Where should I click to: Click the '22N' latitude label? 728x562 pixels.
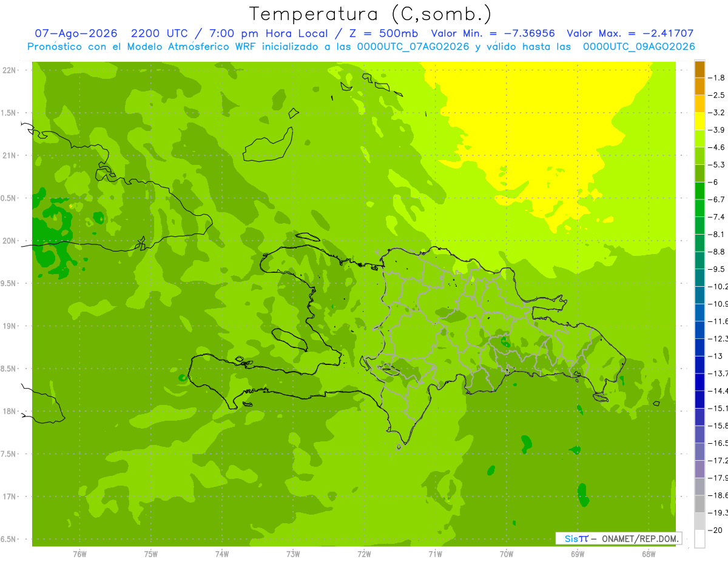[10, 70]
